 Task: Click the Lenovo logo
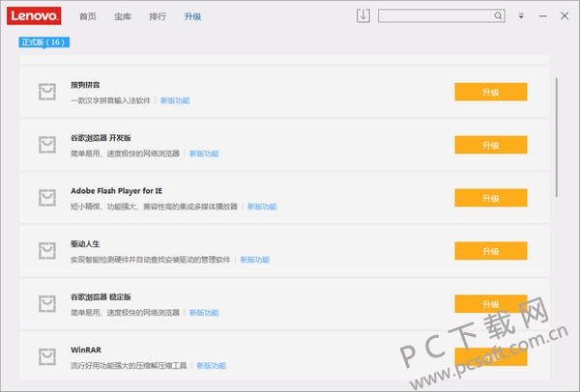pyautogui.click(x=34, y=15)
